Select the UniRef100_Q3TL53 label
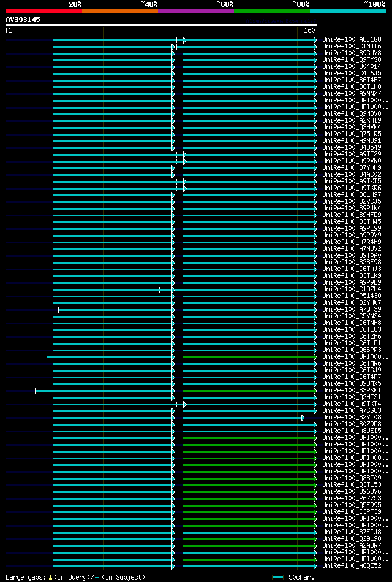392x582 pixels. pyautogui.click(x=352, y=484)
